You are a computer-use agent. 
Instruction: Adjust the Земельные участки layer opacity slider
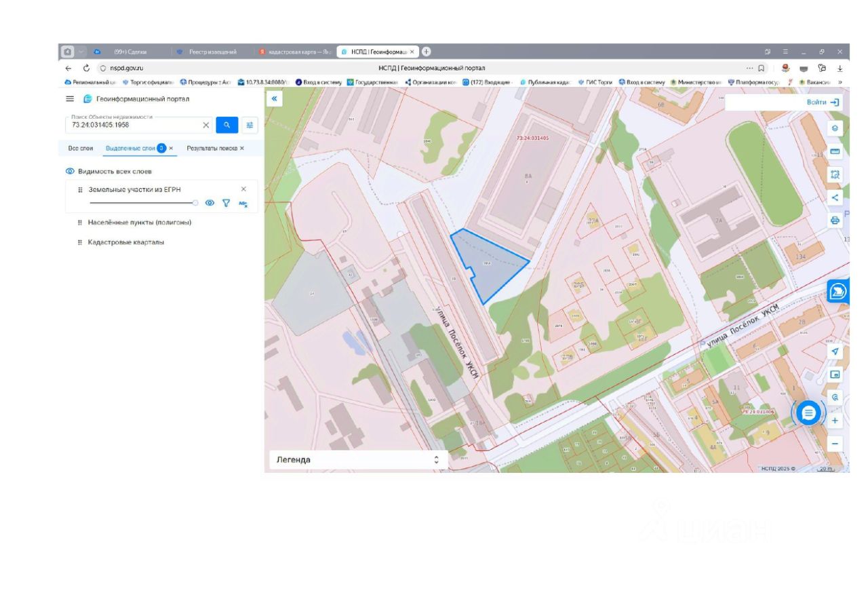(195, 203)
